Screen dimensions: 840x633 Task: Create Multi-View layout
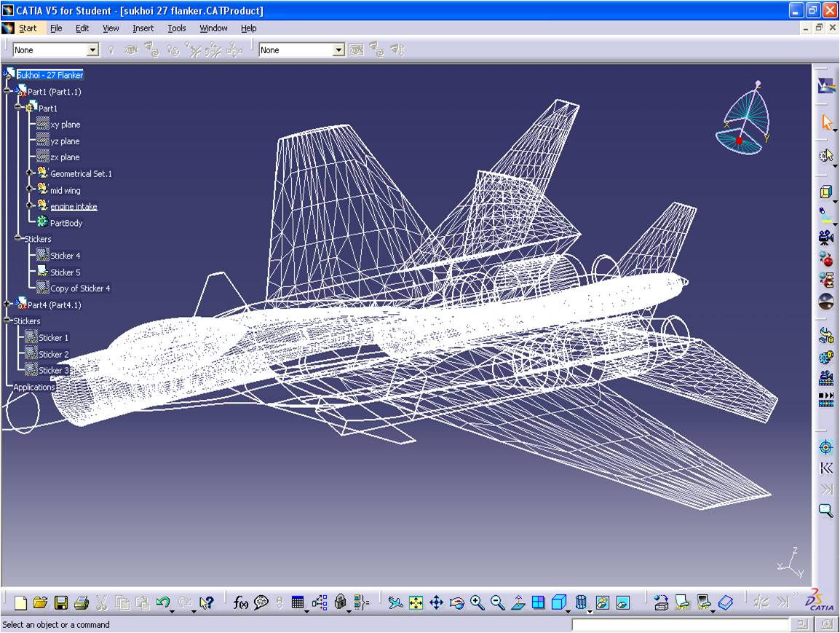click(x=539, y=603)
